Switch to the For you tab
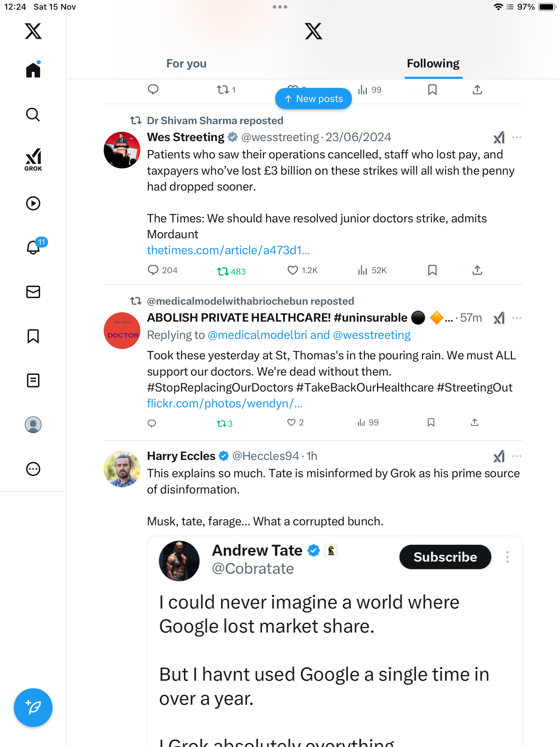Screen dimensions: 560x747 186,64
